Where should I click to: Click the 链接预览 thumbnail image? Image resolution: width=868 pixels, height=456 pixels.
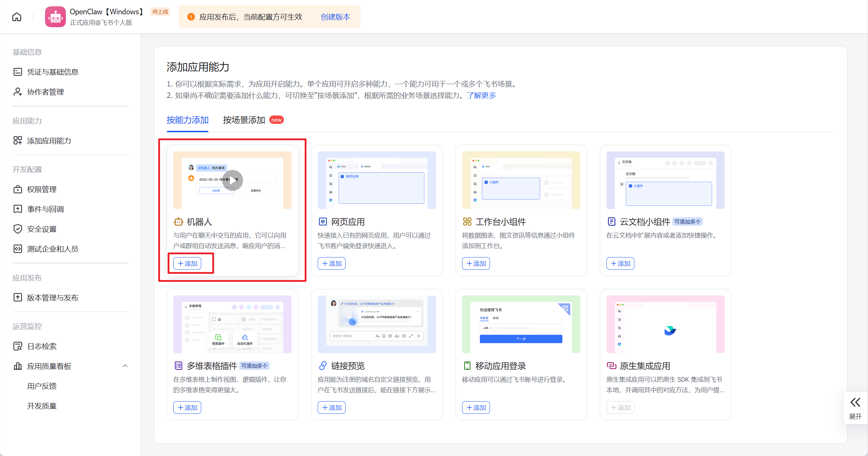pyautogui.click(x=377, y=324)
